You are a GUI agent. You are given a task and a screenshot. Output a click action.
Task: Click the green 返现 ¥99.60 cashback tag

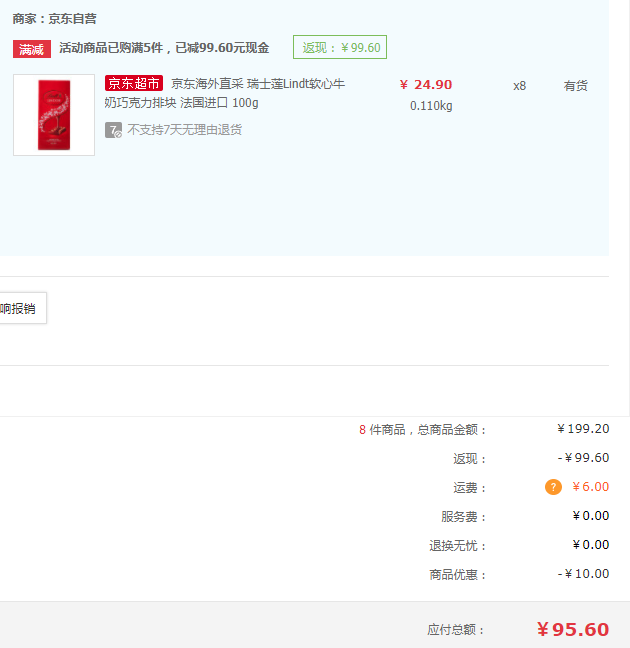point(340,47)
